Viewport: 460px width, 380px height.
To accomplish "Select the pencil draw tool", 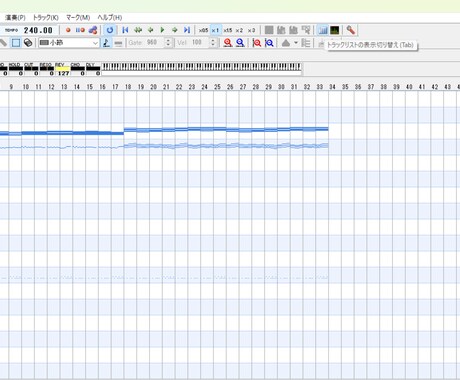I will (x=3, y=43).
